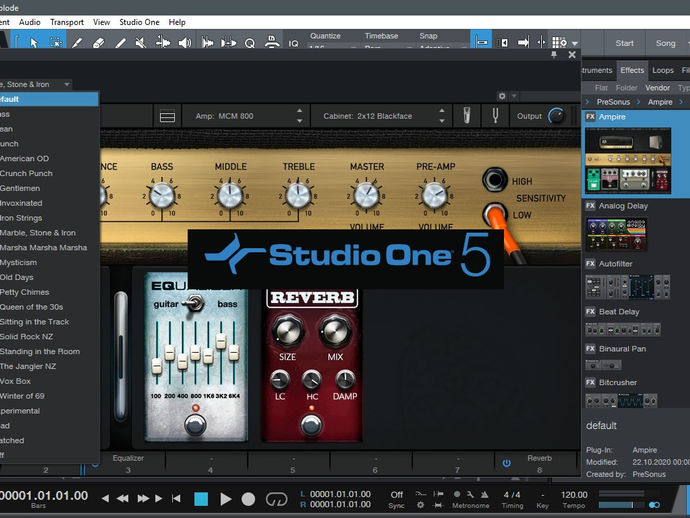The width and height of the screenshot is (690, 518).
Task: Toggle the Equalizer guitar/bass switch
Action: pos(193,303)
